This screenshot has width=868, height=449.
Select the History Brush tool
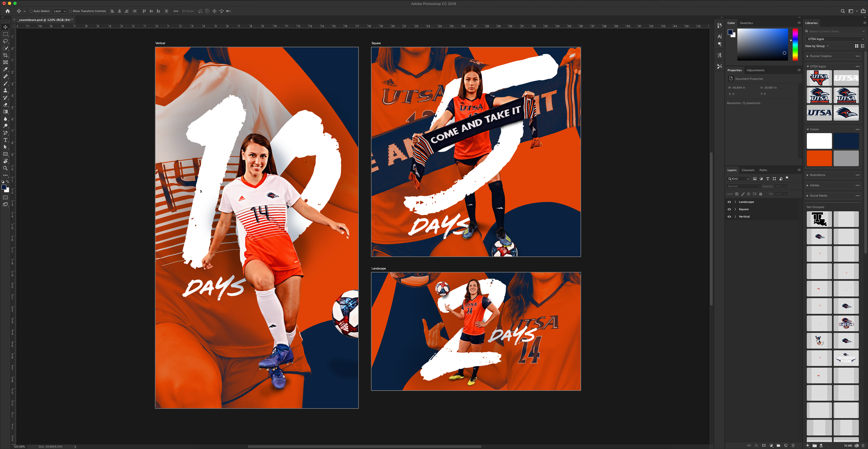coord(6,98)
